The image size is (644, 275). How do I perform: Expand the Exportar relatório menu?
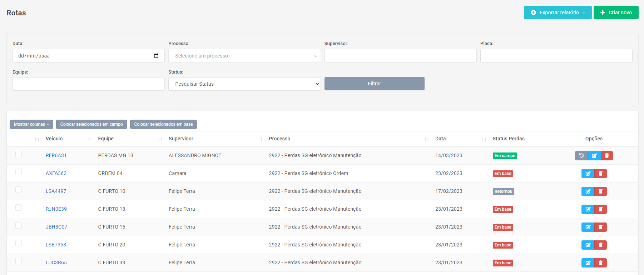558,12
